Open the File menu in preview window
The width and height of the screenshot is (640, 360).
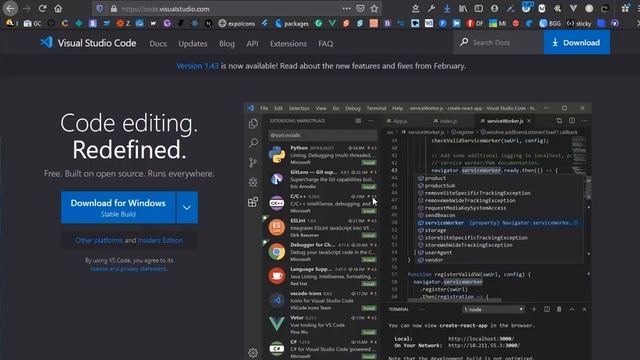click(264, 108)
